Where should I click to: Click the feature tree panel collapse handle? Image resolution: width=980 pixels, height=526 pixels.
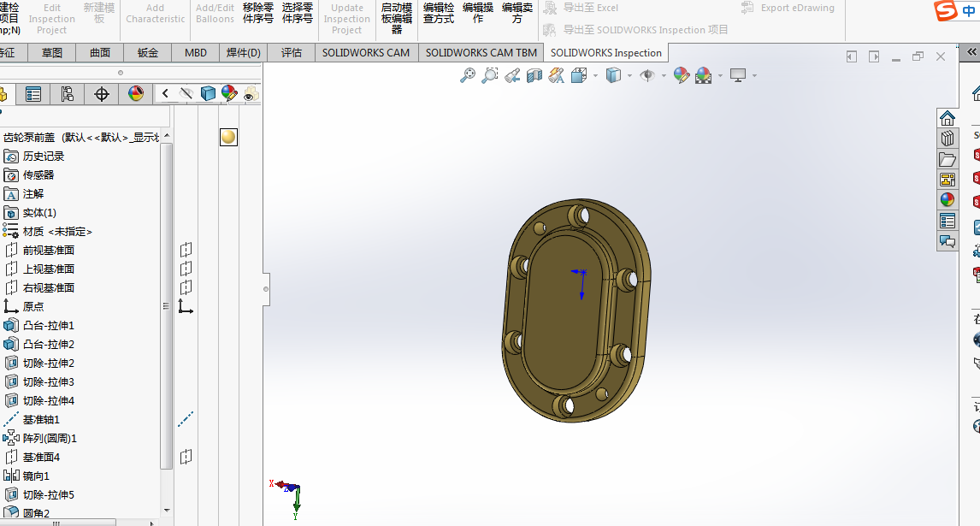(266, 289)
